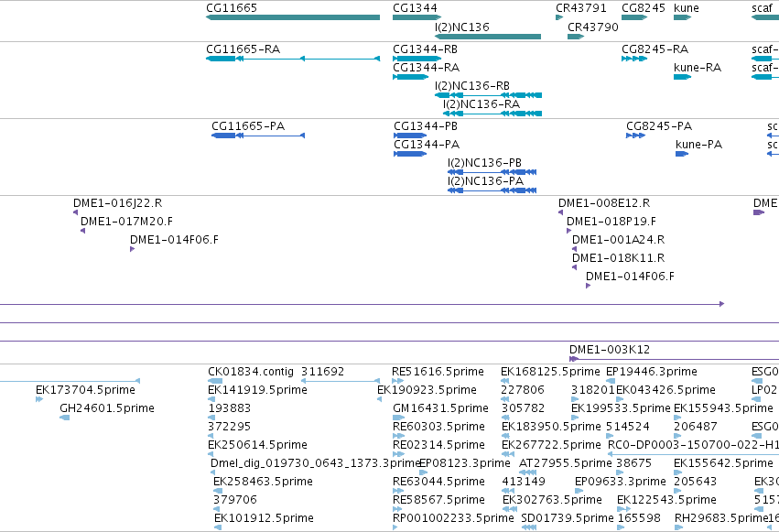Click protein CG8245-PA

pyautogui.click(x=635, y=136)
